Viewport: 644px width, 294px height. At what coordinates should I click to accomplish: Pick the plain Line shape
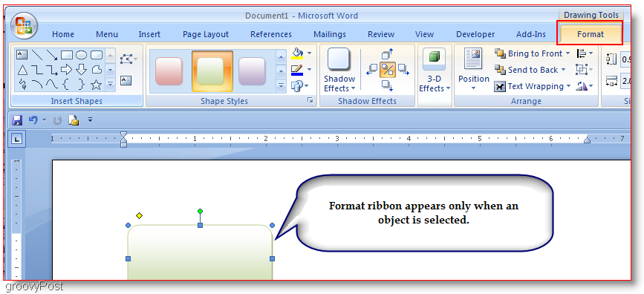click(37, 55)
